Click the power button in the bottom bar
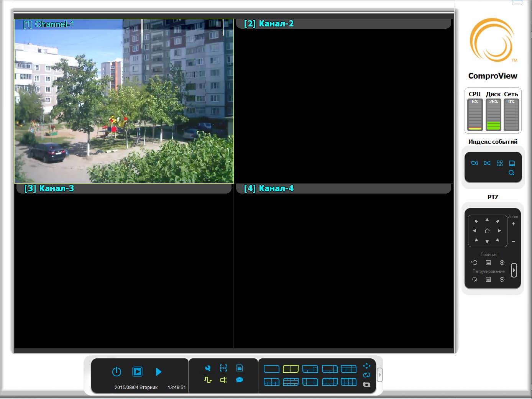 coord(117,372)
